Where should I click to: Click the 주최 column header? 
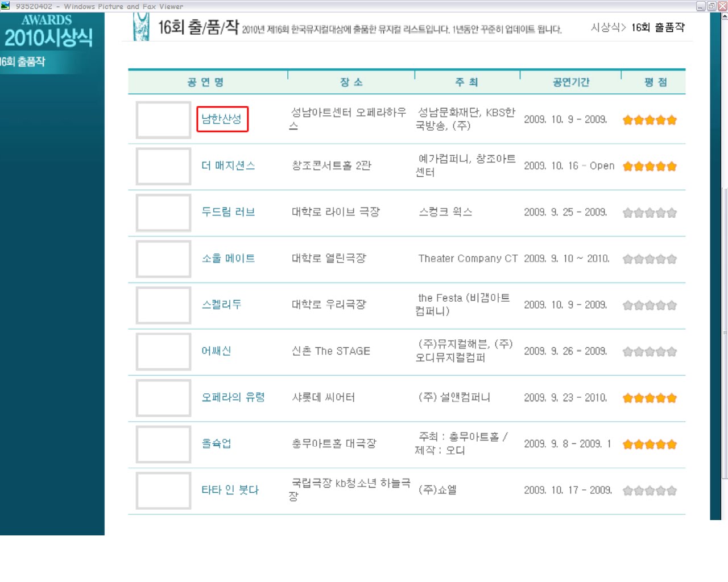[467, 82]
